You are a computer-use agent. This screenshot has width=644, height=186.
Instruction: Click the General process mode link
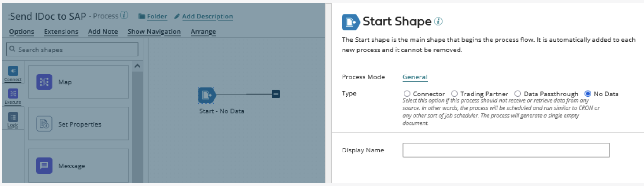(415, 77)
